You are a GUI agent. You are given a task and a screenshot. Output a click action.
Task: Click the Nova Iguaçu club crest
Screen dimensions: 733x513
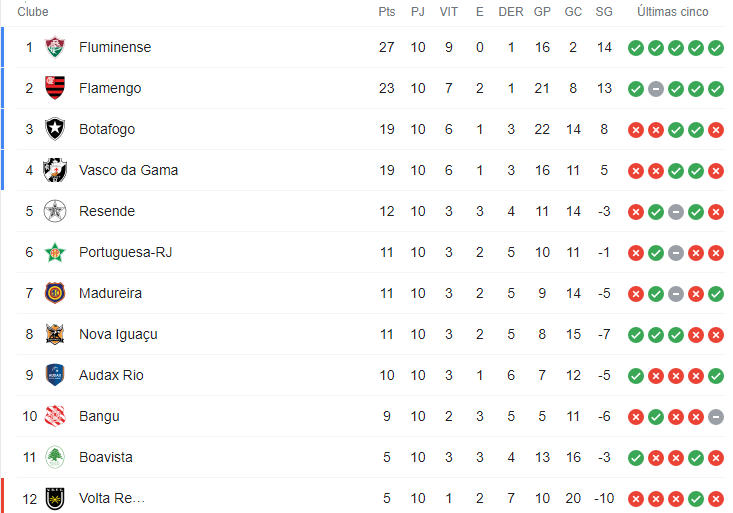coord(55,334)
